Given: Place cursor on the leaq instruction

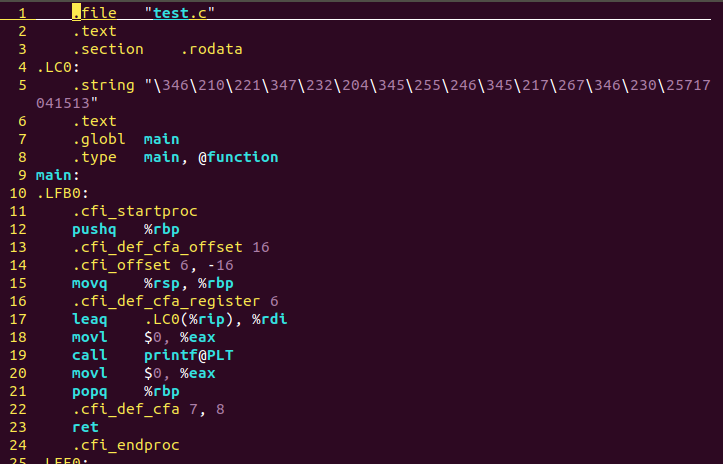Looking at the screenshot, I should point(89,319).
